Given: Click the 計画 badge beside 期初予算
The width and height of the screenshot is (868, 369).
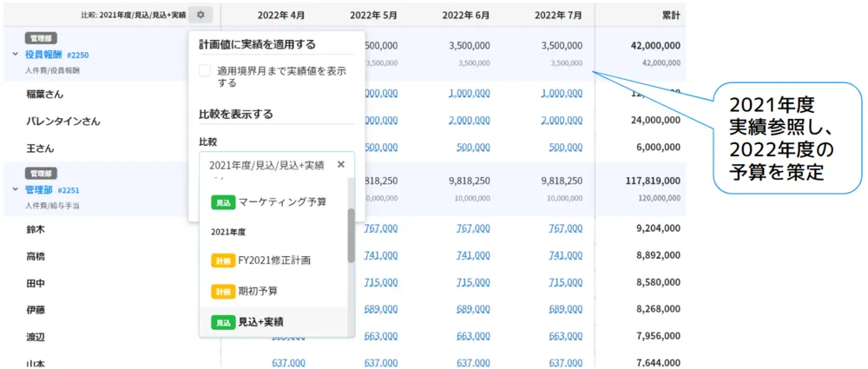Looking at the screenshot, I should (223, 291).
